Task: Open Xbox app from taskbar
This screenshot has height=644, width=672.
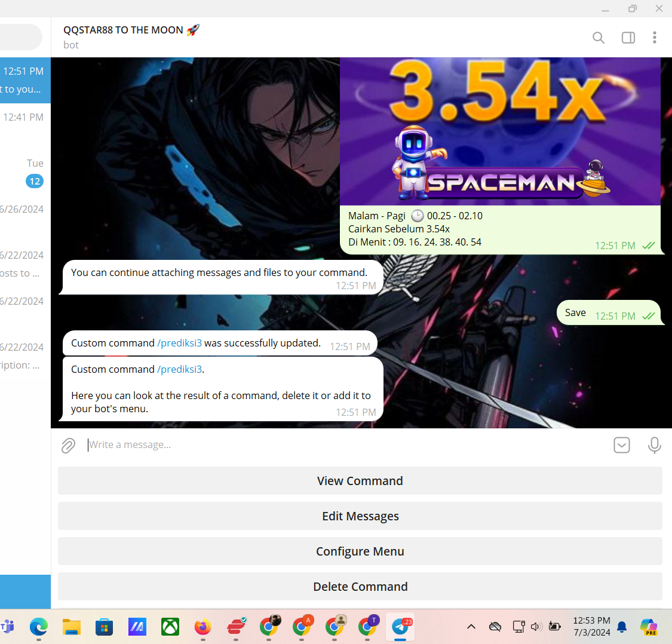Action: [170, 627]
